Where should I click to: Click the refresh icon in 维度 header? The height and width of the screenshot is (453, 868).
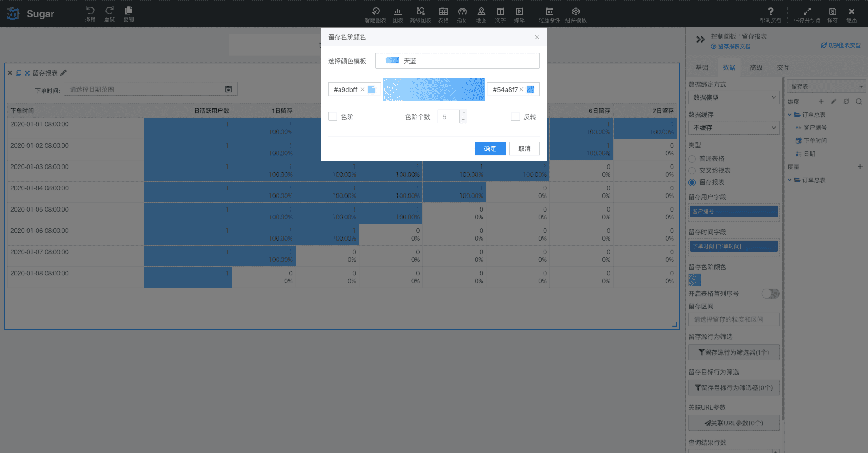click(x=846, y=101)
